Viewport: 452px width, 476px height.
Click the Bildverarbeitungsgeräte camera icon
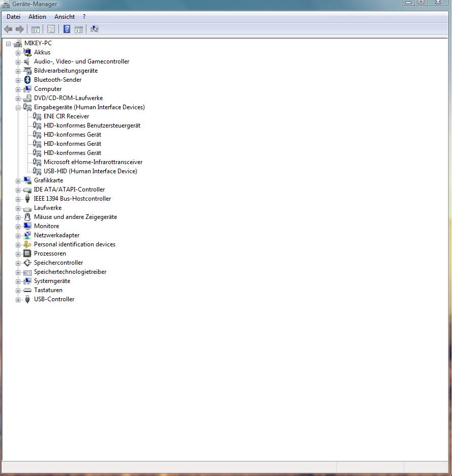[x=27, y=71]
